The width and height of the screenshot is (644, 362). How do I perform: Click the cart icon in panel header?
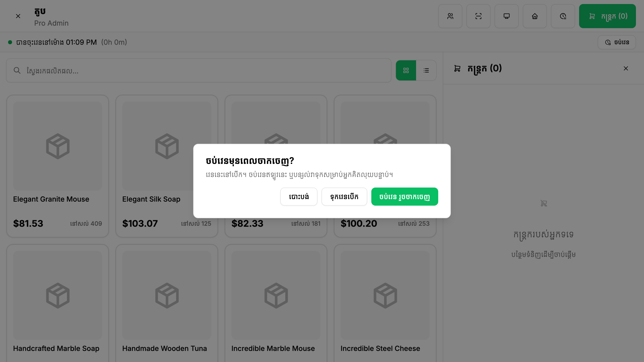[x=457, y=68]
